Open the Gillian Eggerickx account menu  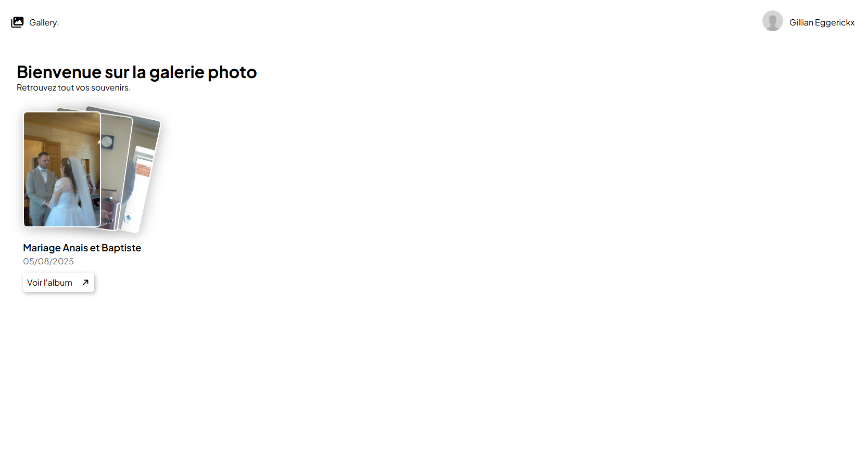coord(822,22)
